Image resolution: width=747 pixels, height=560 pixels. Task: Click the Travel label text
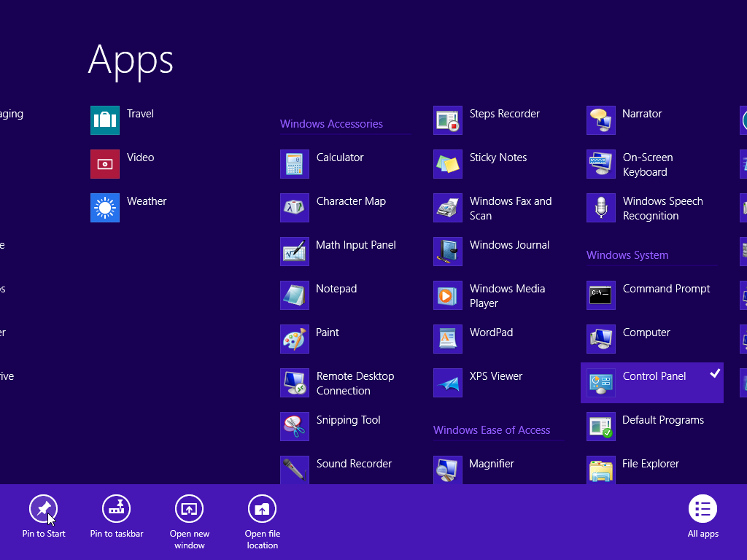pyautogui.click(x=140, y=114)
